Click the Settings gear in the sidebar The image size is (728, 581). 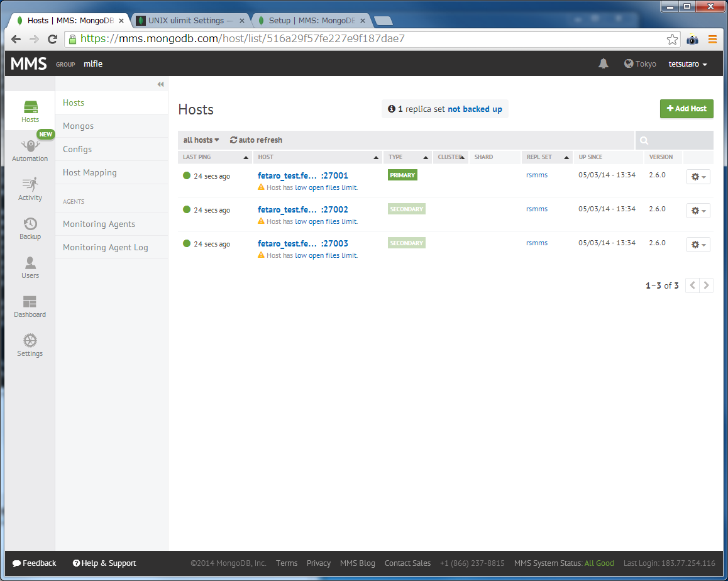pyautogui.click(x=30, y=345)
